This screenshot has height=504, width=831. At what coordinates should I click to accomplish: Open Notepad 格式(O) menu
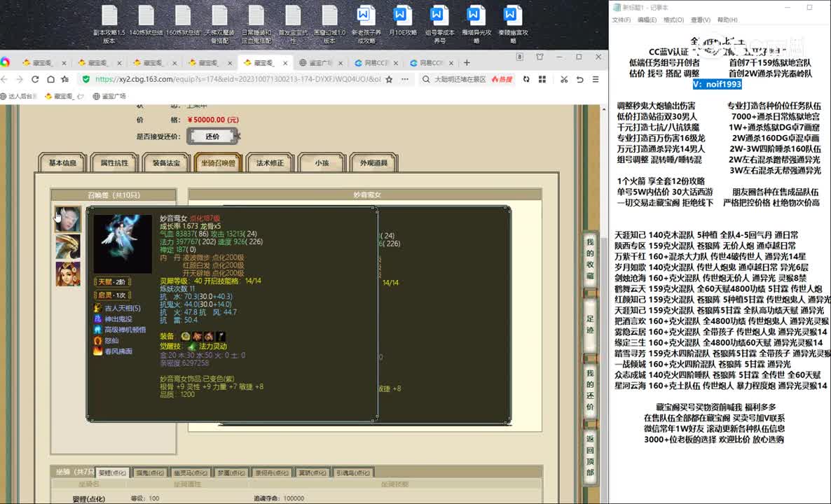click(673, 20)
